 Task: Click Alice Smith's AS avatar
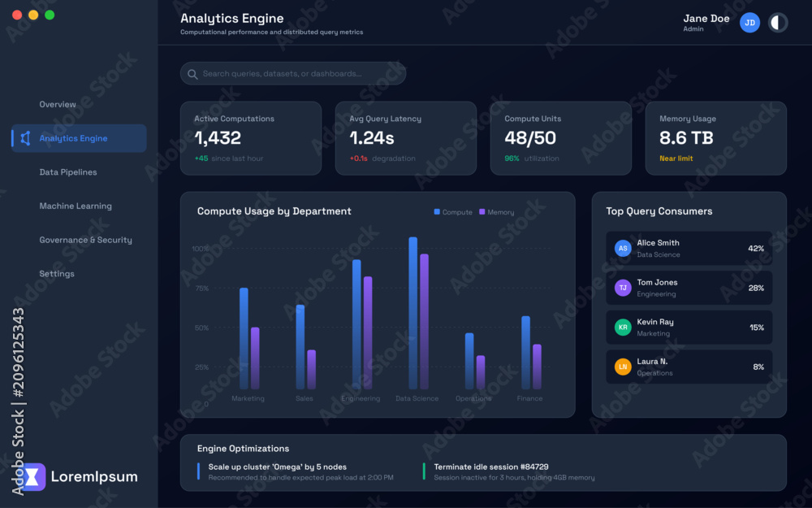point(623,248)
